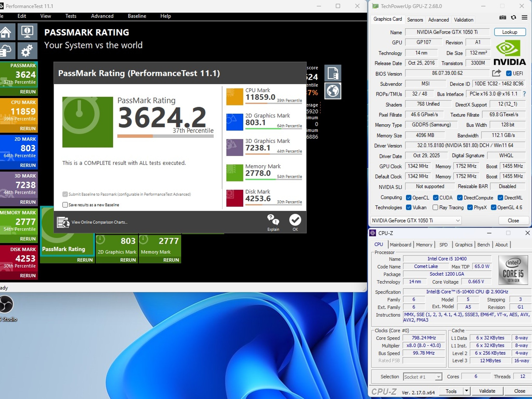Open the GPU-Z hamburger menu

point(524,17)
